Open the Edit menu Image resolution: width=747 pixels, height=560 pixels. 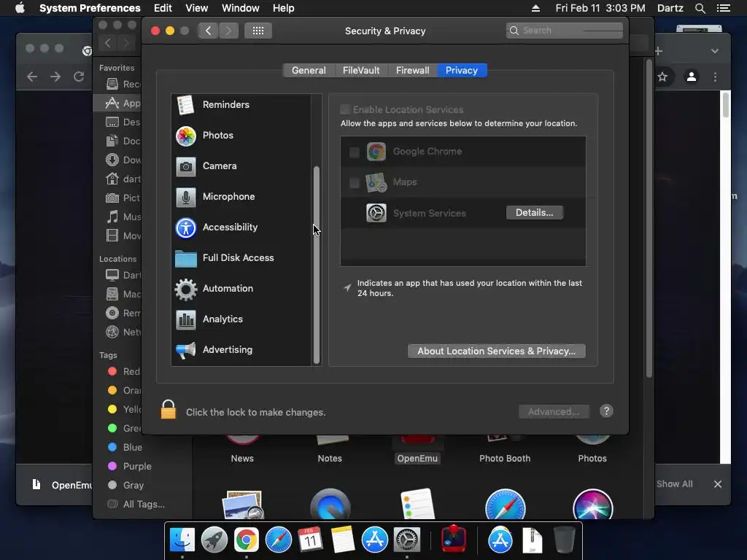click(x=163, y=8)
